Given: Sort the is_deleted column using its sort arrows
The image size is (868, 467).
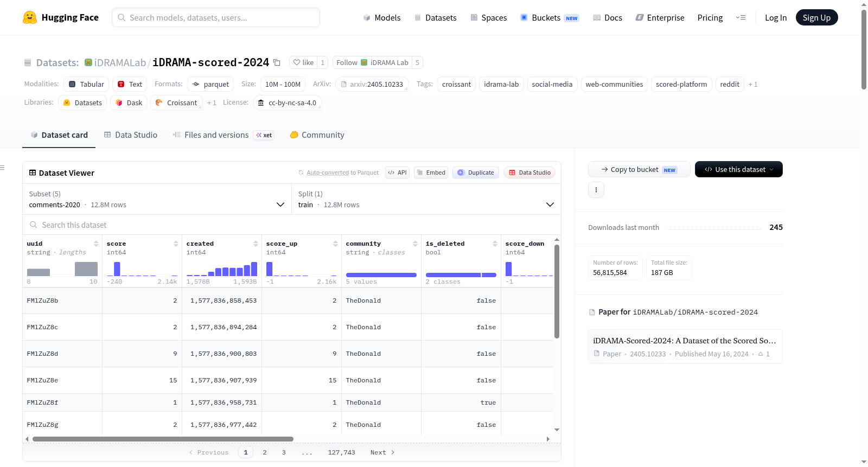Looking at the screenshot, I should [x=495, y=244].
